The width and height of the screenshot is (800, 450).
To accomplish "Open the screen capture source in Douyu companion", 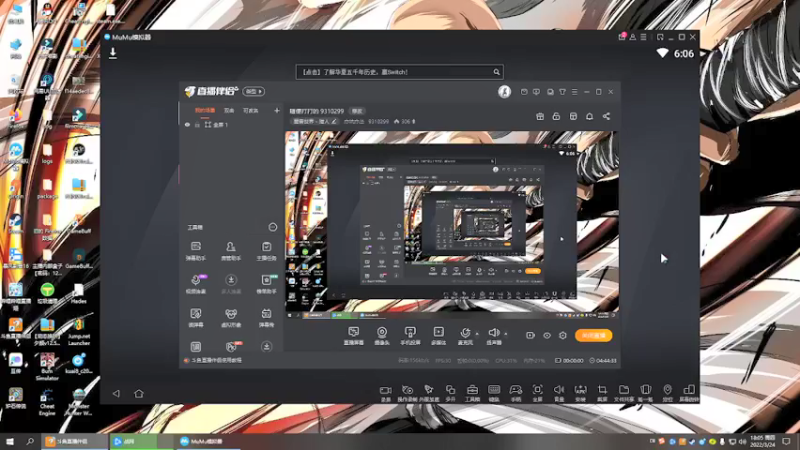I will (353, 336).
